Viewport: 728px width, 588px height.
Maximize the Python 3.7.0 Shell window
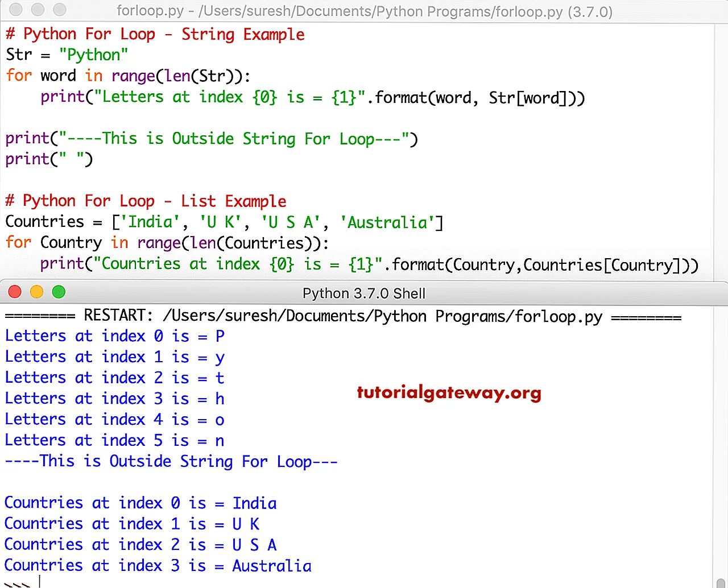click(59, 292)
